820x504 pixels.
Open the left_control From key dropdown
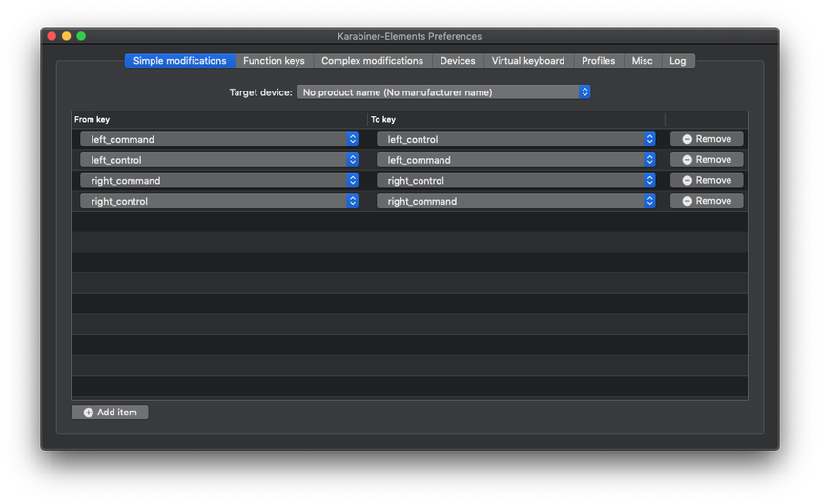(219, 160)
